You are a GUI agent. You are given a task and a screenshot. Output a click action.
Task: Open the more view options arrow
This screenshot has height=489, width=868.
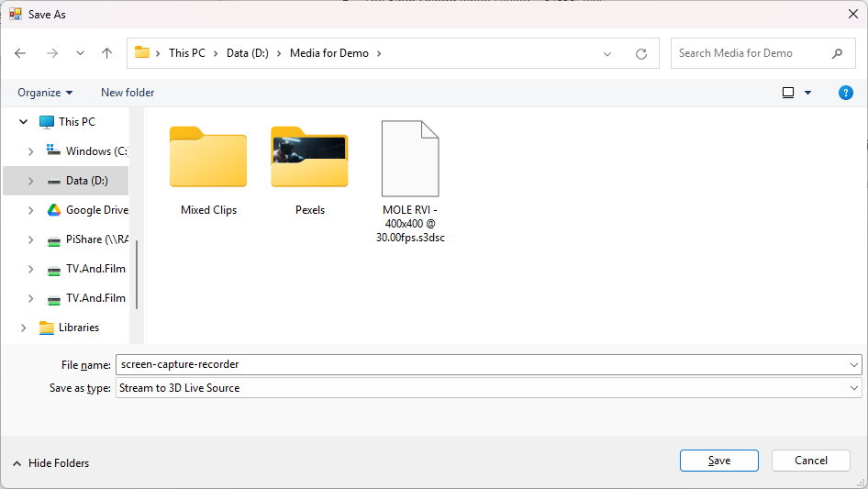[x=807, y=93]
